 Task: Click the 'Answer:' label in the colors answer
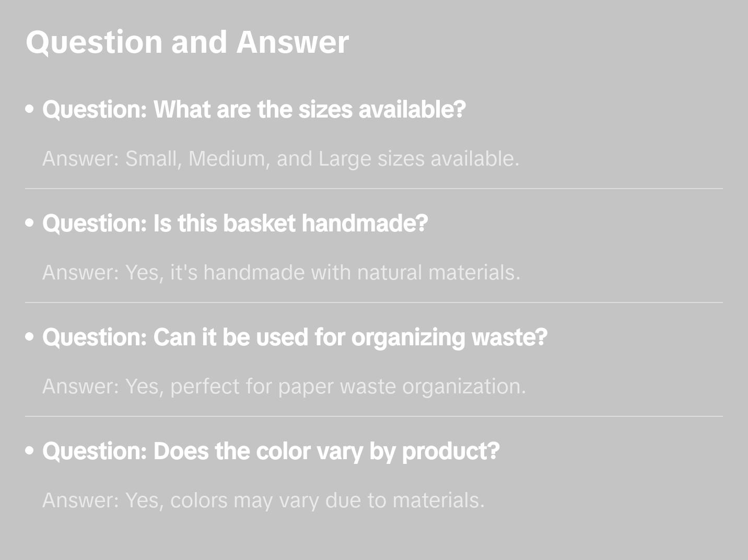(80, 500)
